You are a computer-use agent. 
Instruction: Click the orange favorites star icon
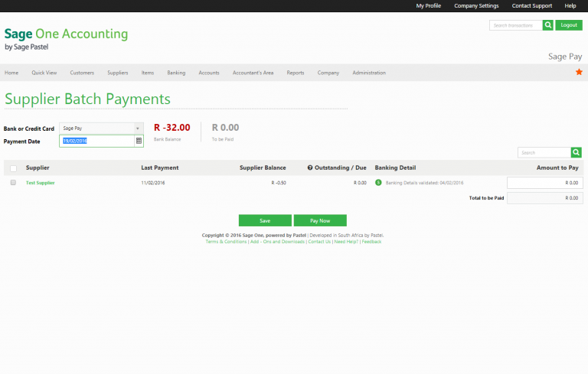tap(579, 72)
